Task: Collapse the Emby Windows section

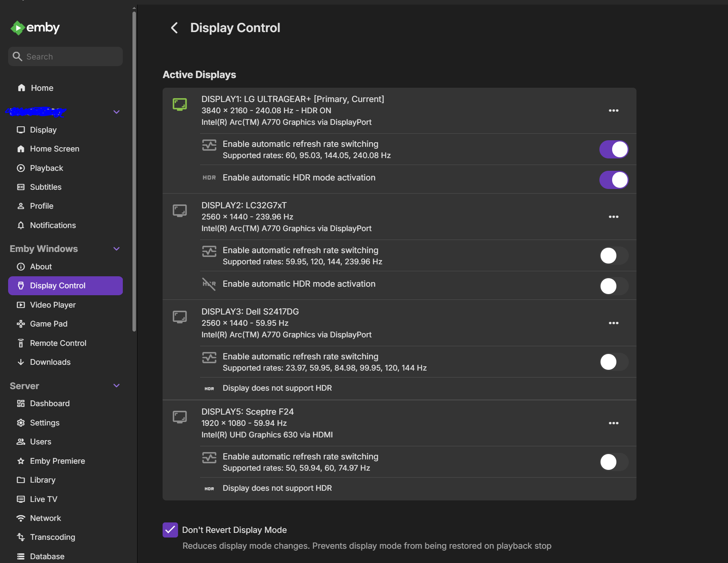Action: click(x=116, y=249)
